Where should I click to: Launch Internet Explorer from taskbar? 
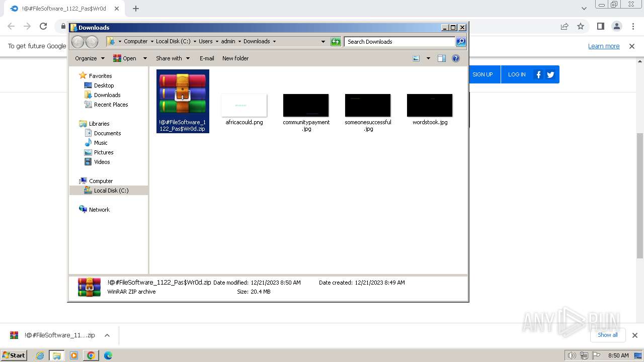tap(40, 355)
